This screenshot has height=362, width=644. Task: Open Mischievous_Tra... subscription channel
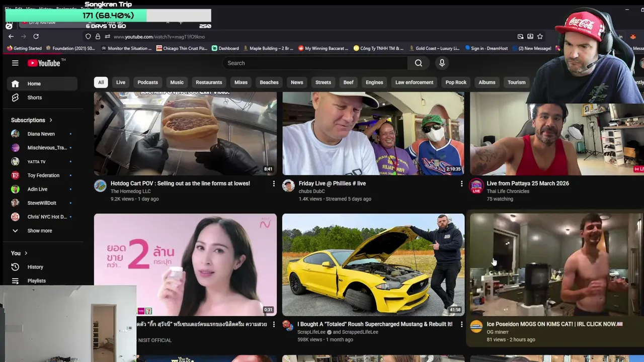42,148
